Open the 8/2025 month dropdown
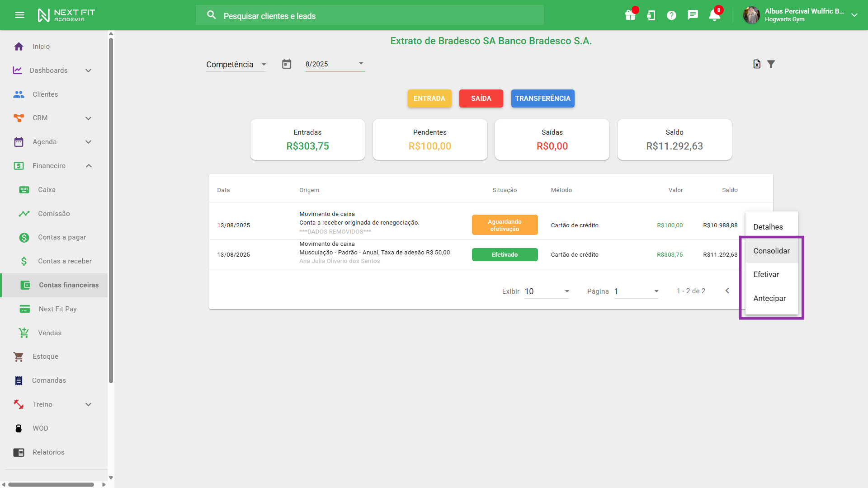 [x=335, y=64]
